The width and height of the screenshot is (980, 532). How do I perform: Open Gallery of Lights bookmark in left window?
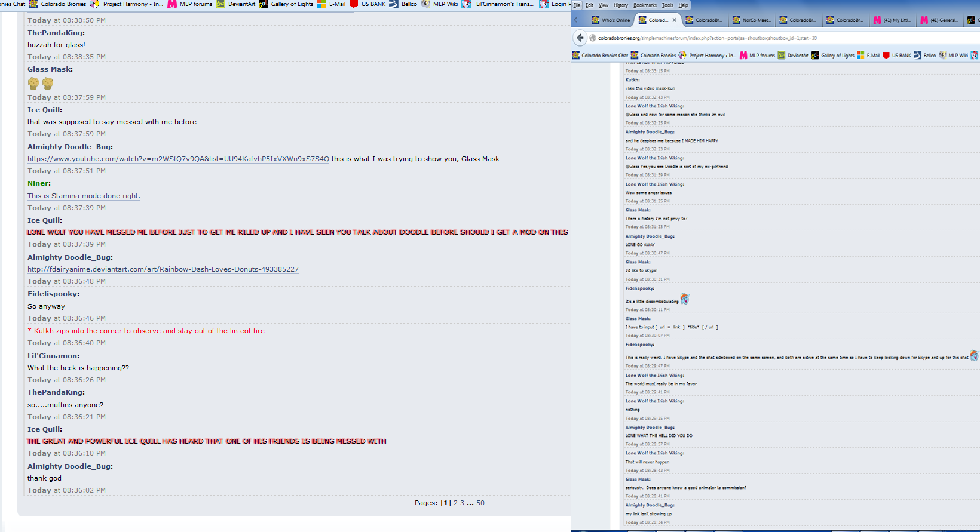click(286, 4)
